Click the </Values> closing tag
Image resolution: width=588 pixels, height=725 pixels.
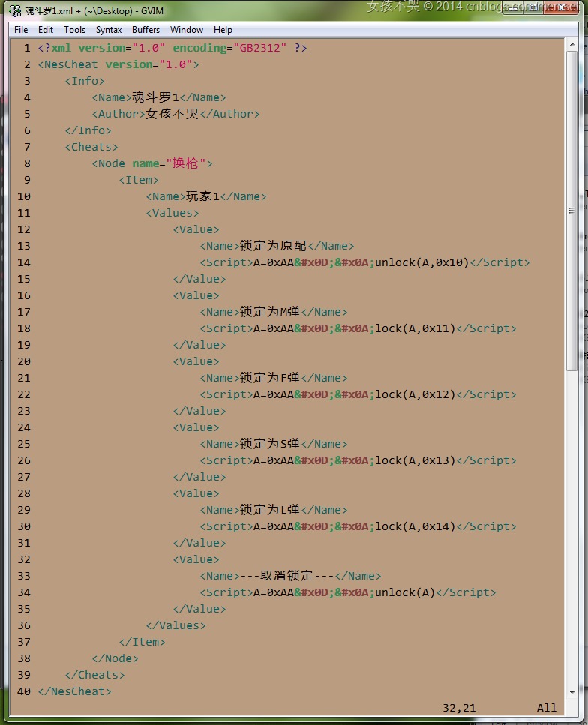click(175, 625)
